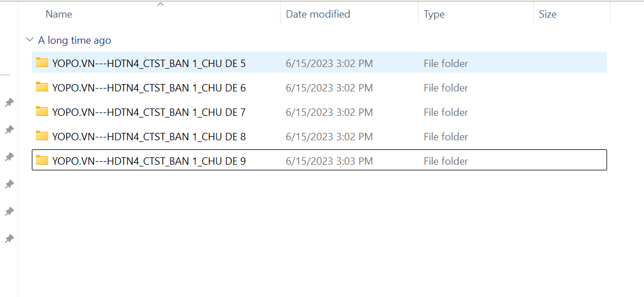
Task: Click the bottommost pin icon in sidebar
Action: pyautogui.click(x=9, y=239)
